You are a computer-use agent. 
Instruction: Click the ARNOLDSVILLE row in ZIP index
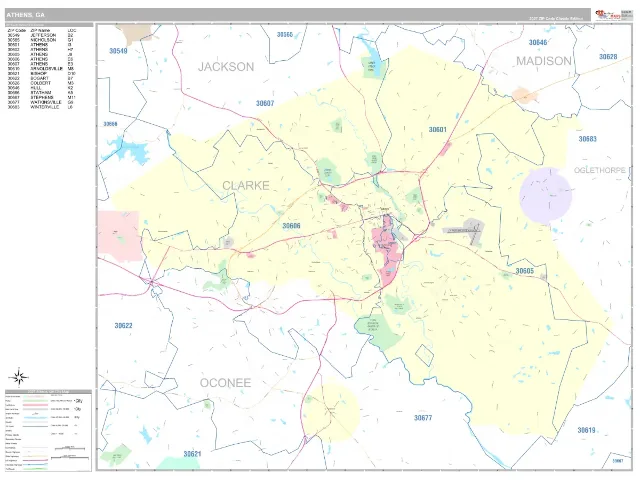click(41, 69)
